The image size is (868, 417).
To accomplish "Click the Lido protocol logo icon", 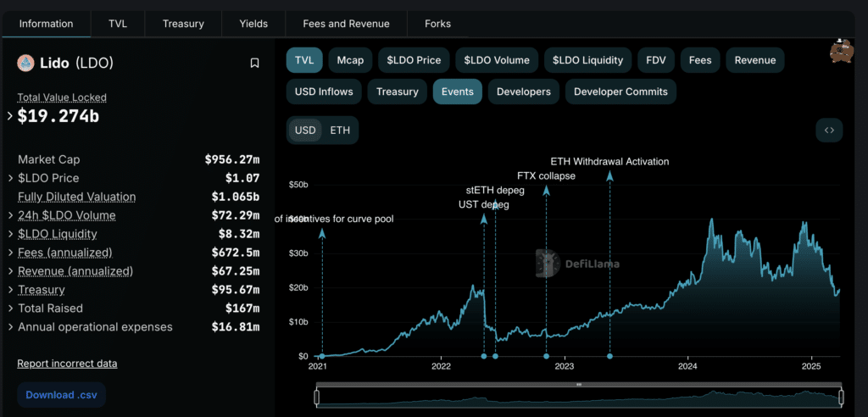I will pyautogui.click(x=25, y=63).
